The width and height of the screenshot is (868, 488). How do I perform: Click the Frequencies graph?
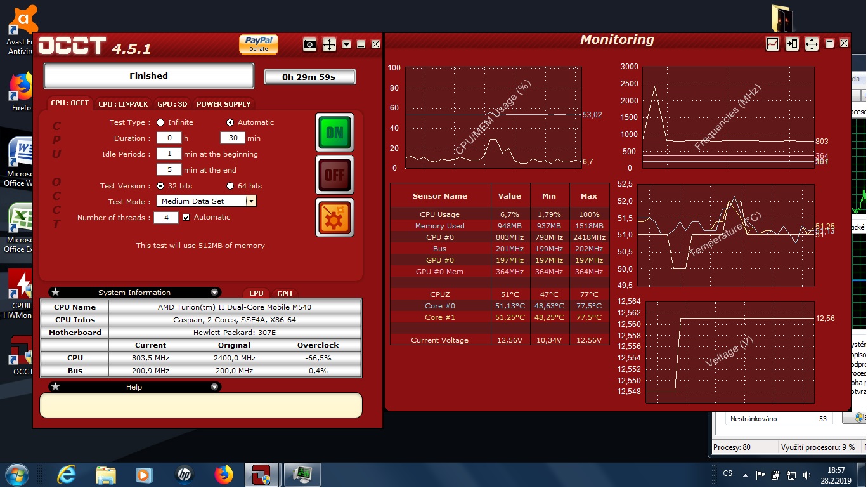(x=728, y=117)
